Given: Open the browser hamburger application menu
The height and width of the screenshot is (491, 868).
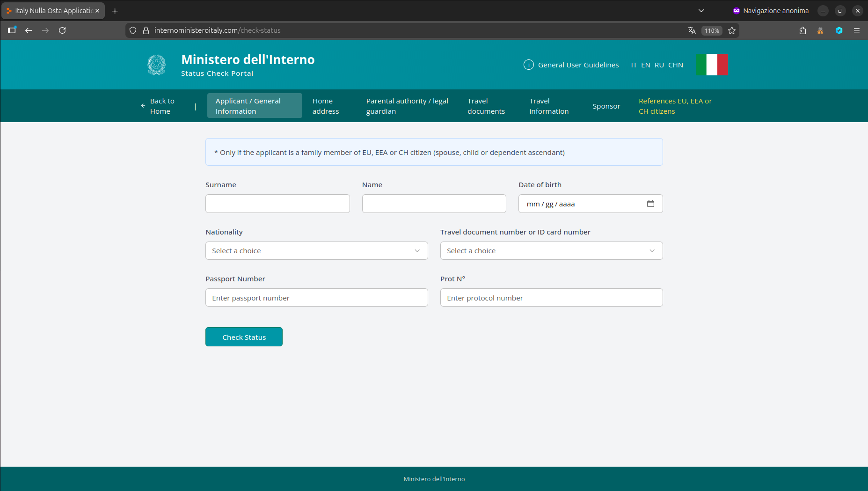Looking at the screenshot, I should point(857,30).
